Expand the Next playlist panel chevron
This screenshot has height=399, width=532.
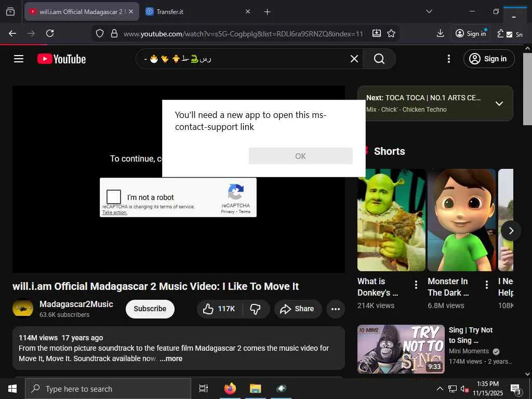click(x=499, y=103)
